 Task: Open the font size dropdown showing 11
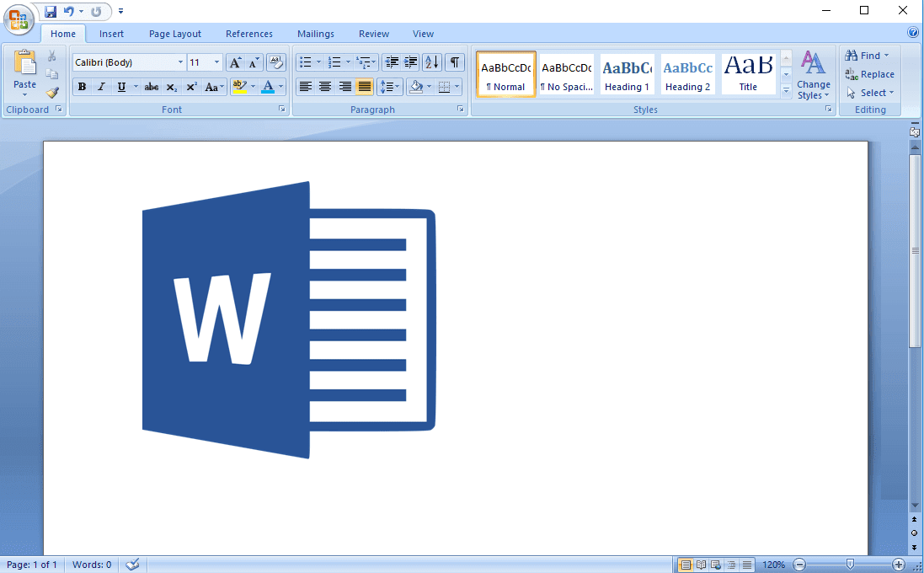click(216, 62)
